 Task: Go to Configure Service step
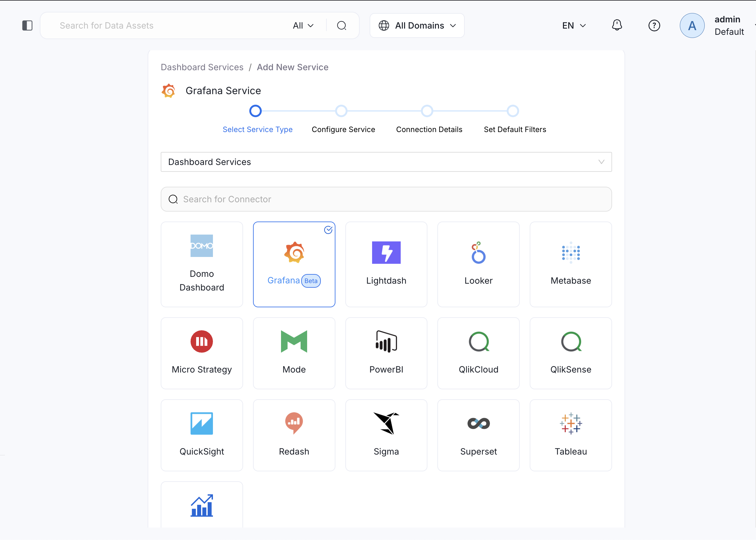click(343, 129)
